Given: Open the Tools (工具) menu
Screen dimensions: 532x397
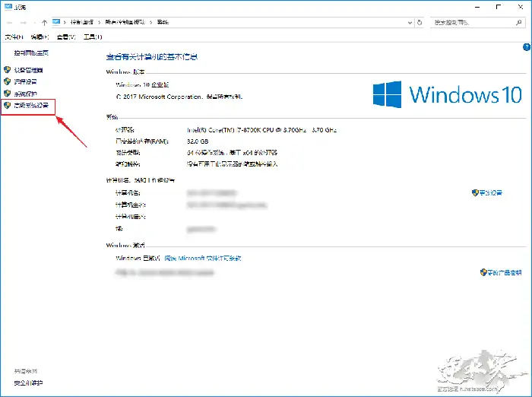Looking at the screenshot, I should pos(93,37).
